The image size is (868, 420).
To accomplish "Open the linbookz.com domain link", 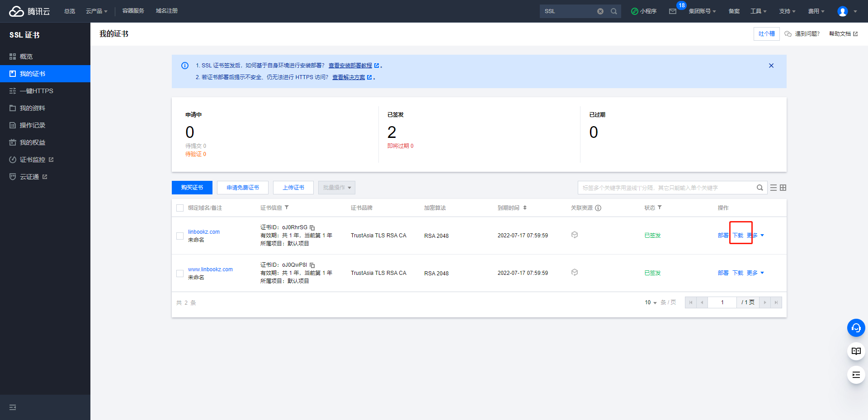I will (204, 232).
